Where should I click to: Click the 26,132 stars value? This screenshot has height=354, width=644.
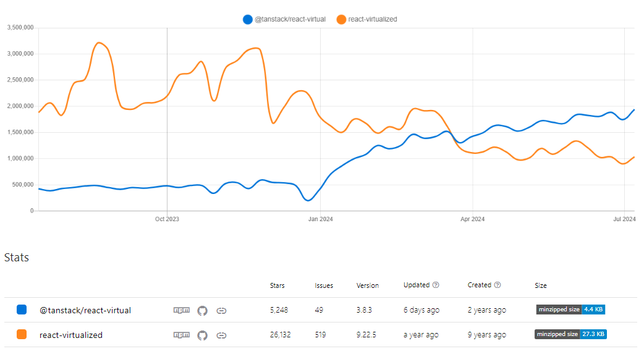tap(280, 335)
